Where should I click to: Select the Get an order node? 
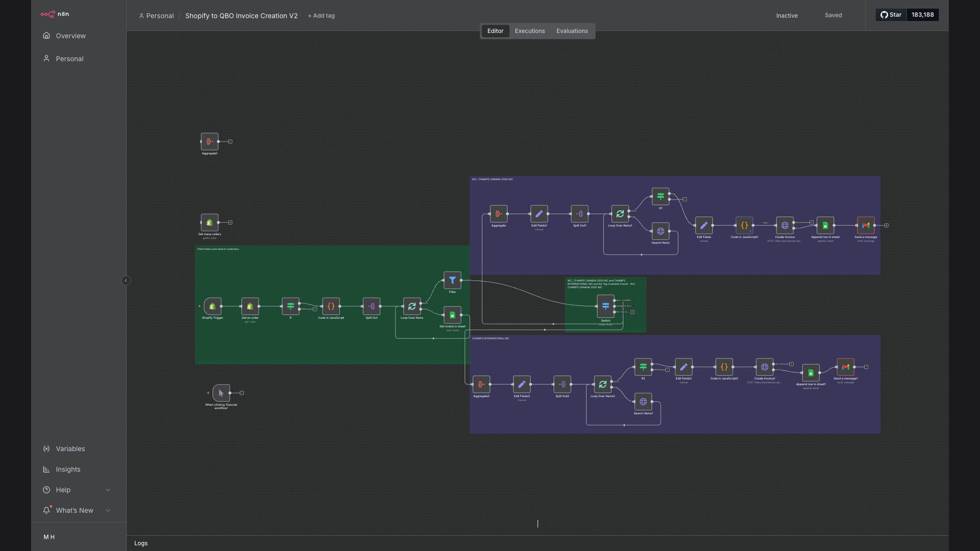pos(250,306)
